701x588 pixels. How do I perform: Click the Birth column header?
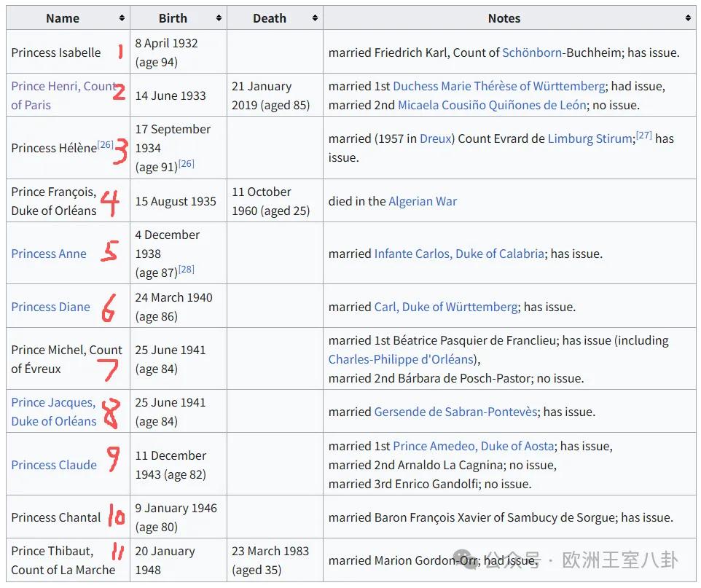coord(179,18)
